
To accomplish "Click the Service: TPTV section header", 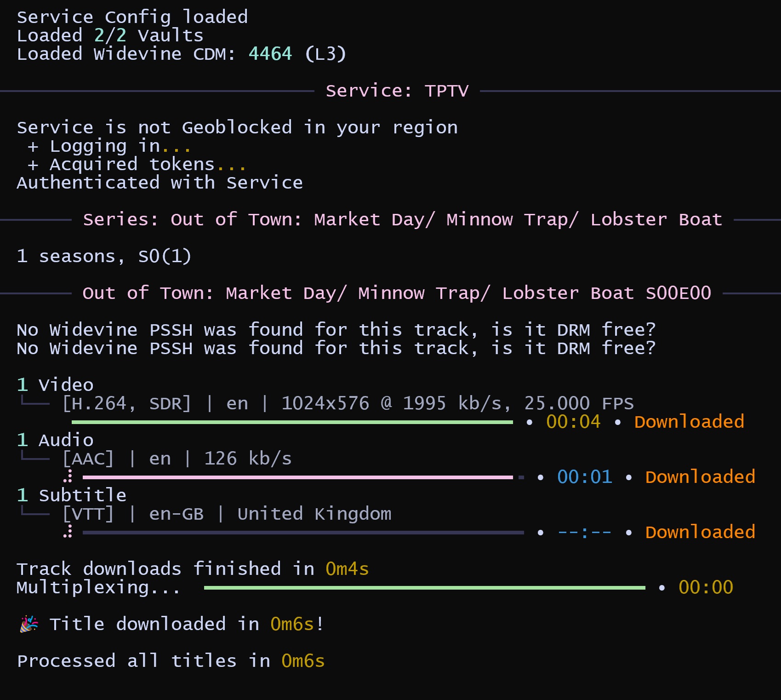I will [x=397, y=91].
